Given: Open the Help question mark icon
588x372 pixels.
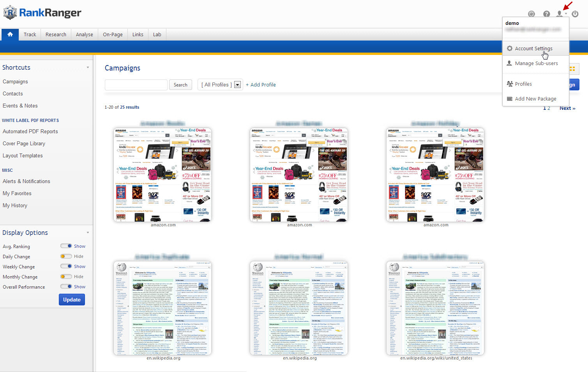Looking at the screenshot, I should pos(547,14).
